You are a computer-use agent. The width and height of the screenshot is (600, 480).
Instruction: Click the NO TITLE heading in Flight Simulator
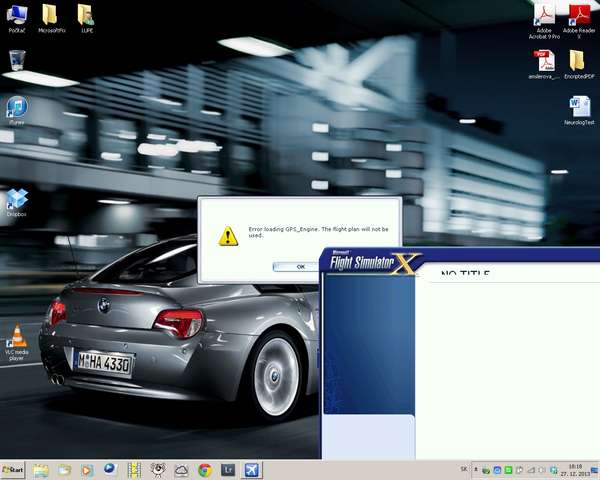tap(465, 273)
